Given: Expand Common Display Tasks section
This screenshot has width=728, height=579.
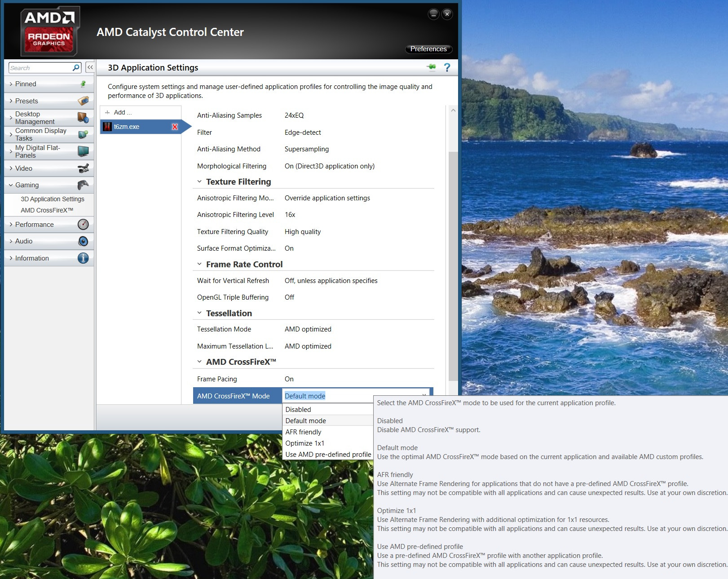Looking at the screenshot, I should coord(11,134).
